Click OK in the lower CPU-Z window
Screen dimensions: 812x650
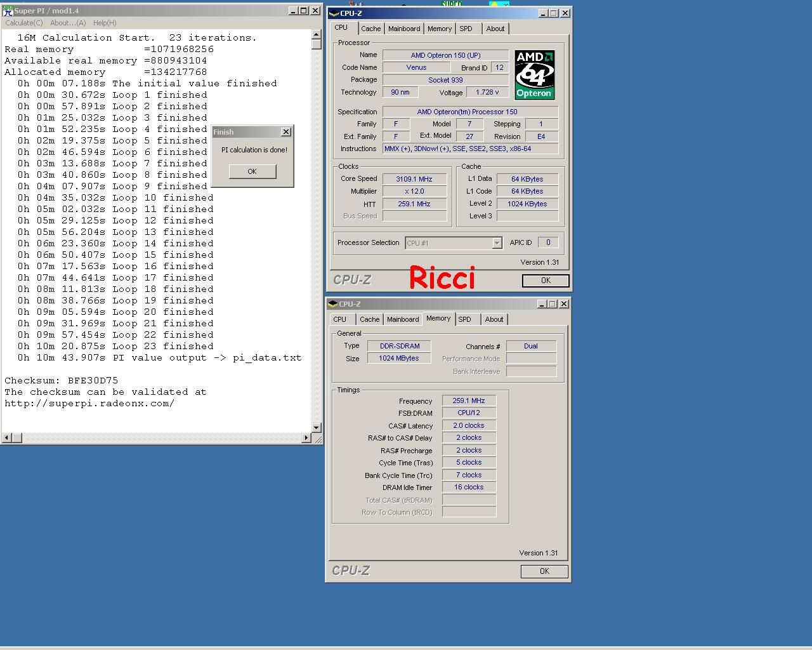tap(544, 571)
